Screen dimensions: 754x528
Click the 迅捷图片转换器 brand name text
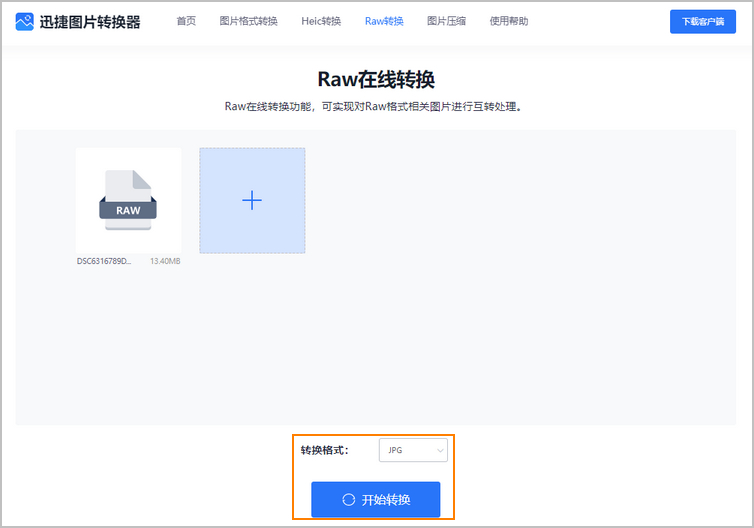(90, 21)
